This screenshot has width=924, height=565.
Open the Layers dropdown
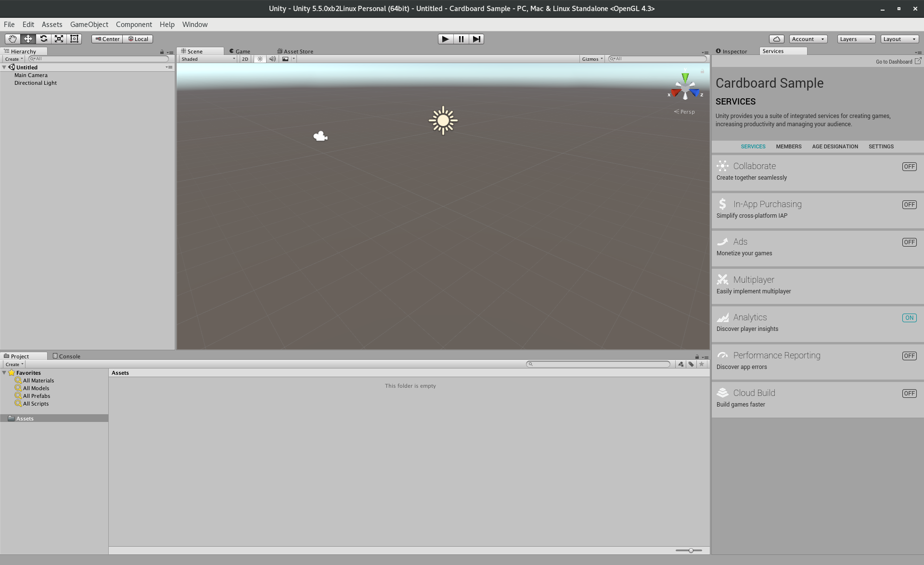[x=856, y=39]
